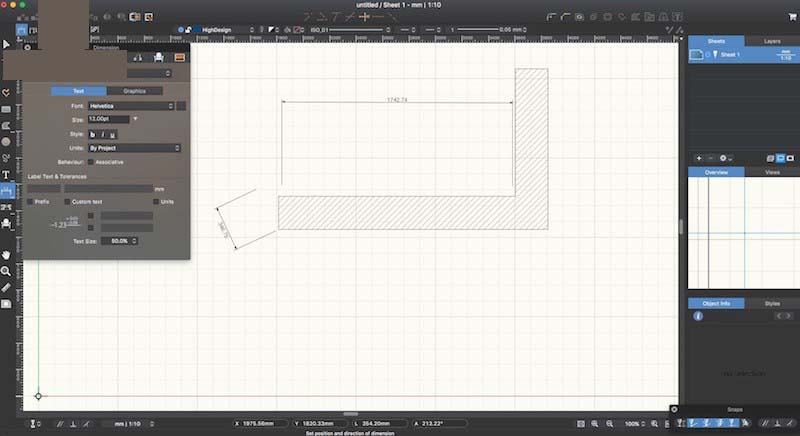800x436 pixels.
Task: Switch to the Sheets tab
Action: point(716,41)
